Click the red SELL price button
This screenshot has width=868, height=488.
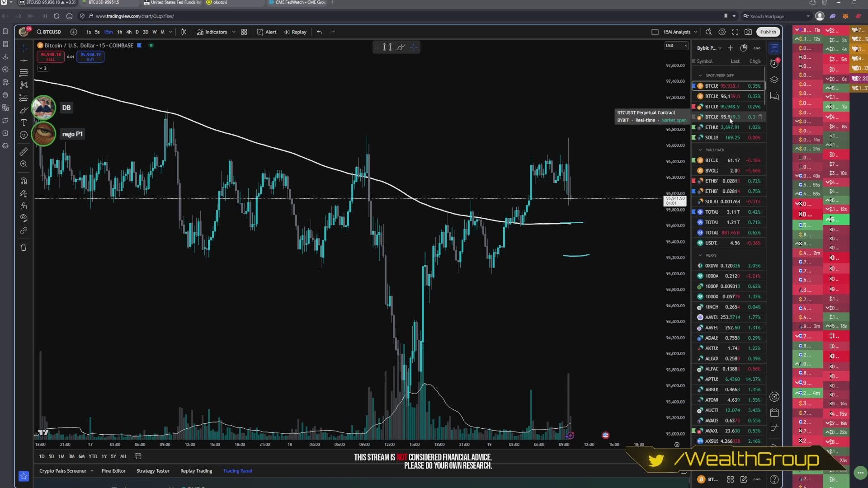coord(50,56)
